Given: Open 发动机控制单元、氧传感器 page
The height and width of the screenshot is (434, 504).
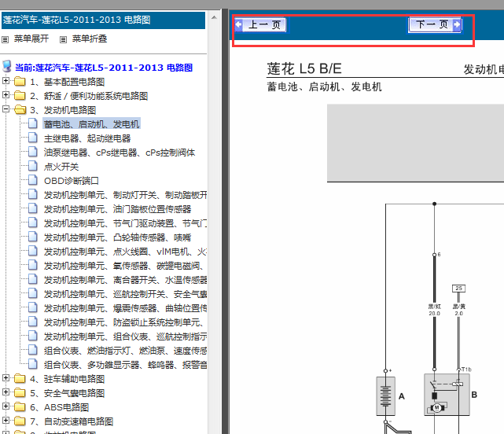Looking at the screenshot, I should (123, 266).
